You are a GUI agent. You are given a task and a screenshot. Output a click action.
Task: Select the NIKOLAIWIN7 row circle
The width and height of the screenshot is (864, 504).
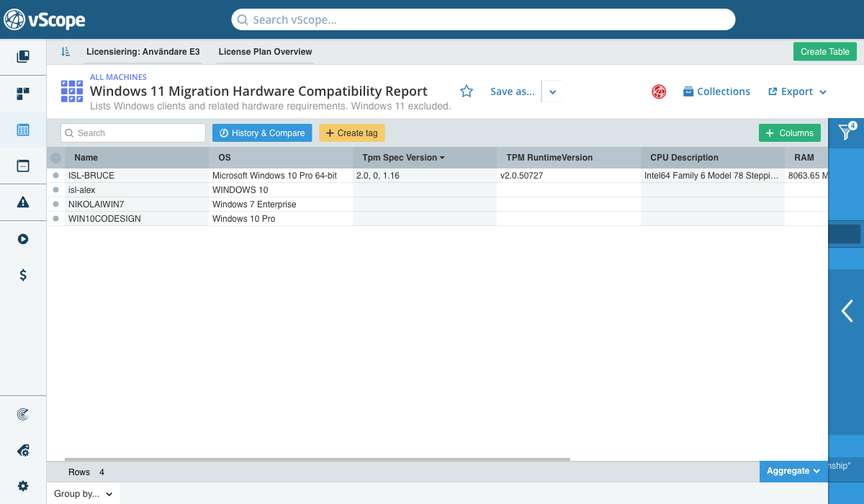click(x=55, y=204)
